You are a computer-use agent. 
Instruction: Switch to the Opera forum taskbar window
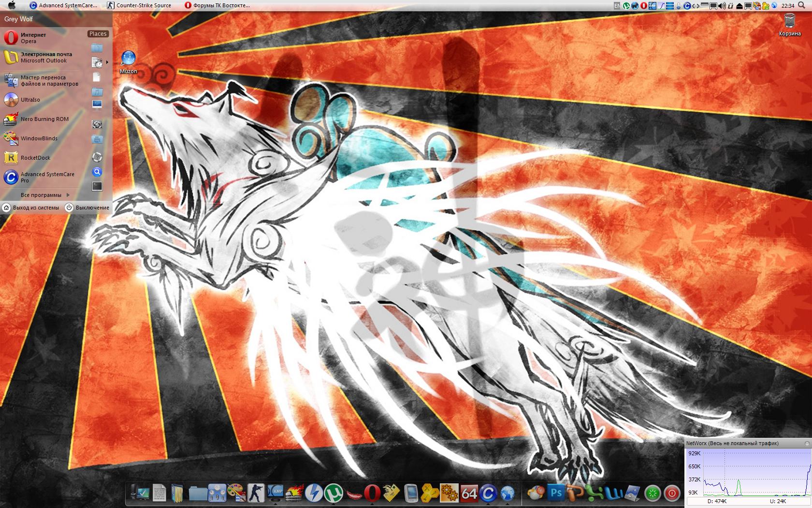point(217,5)
